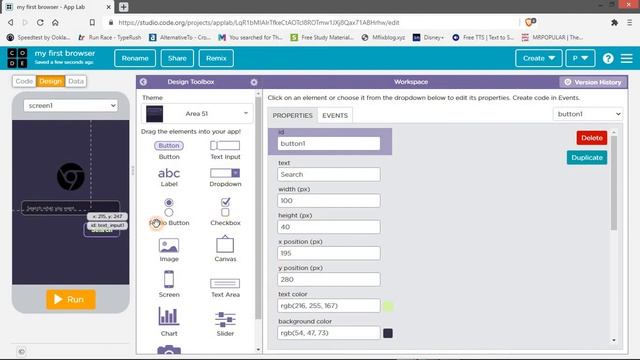Select the my first browser App Lab tab
640x360 pixels.
57,7
